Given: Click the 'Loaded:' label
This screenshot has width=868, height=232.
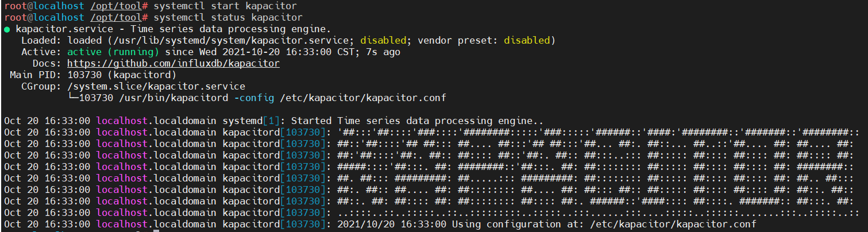Looking at the screenshot, I should (x=41, y=40).
